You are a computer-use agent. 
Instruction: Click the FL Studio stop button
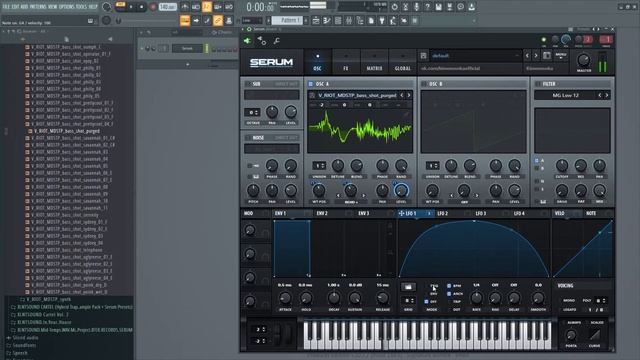coord(142,7)
